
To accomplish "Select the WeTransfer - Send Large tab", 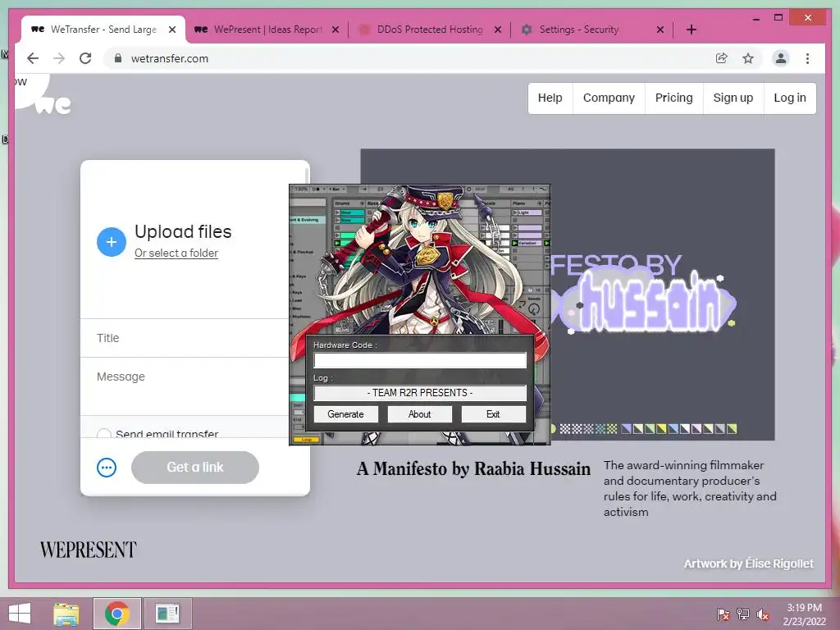I will point(103,30).
